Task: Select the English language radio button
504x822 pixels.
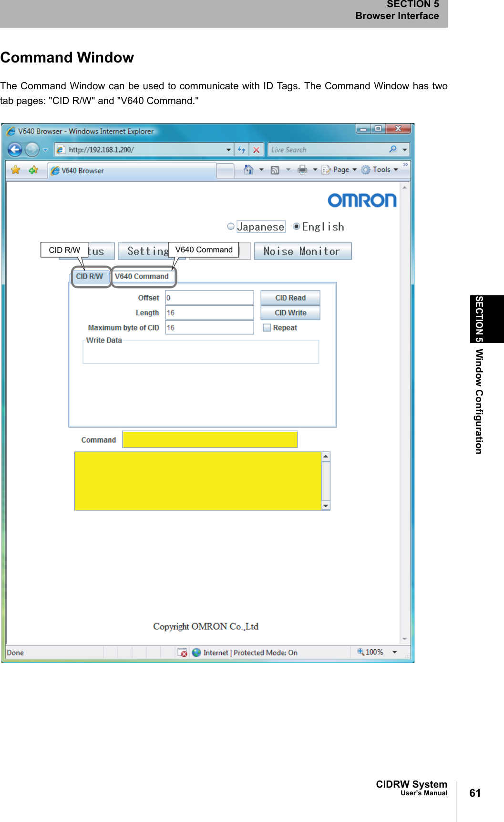Action: pos(297,227)
